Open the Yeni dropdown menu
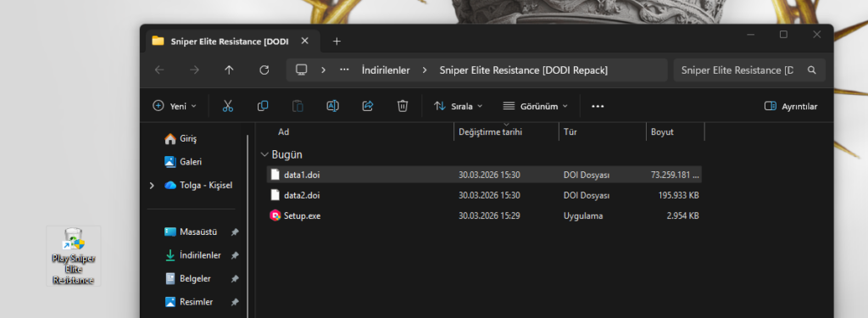 (x=175, y=106)
